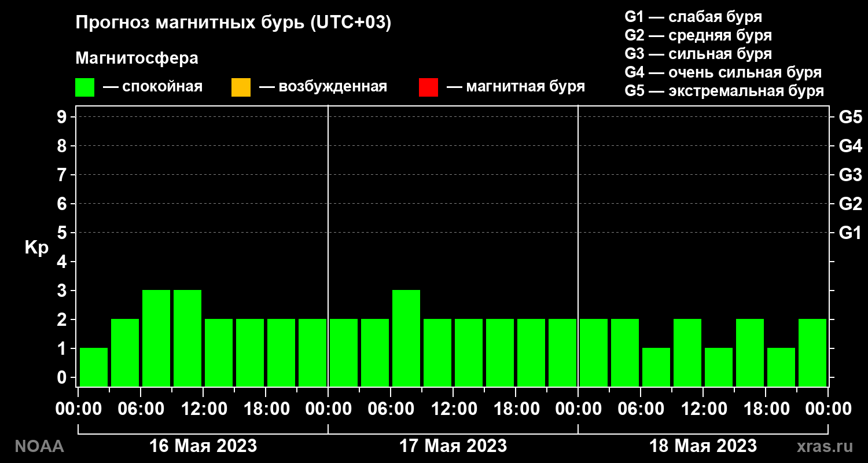This screenshot has height=463, width=868.
Task: Click the red 'магнитная буря' legend swatch
Action: pos(428,87)
